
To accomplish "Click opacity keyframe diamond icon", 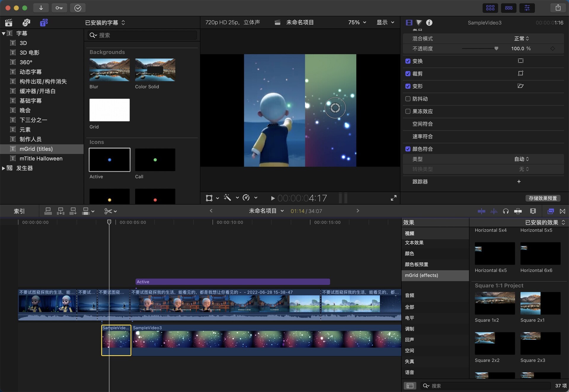I will point(553,48).
